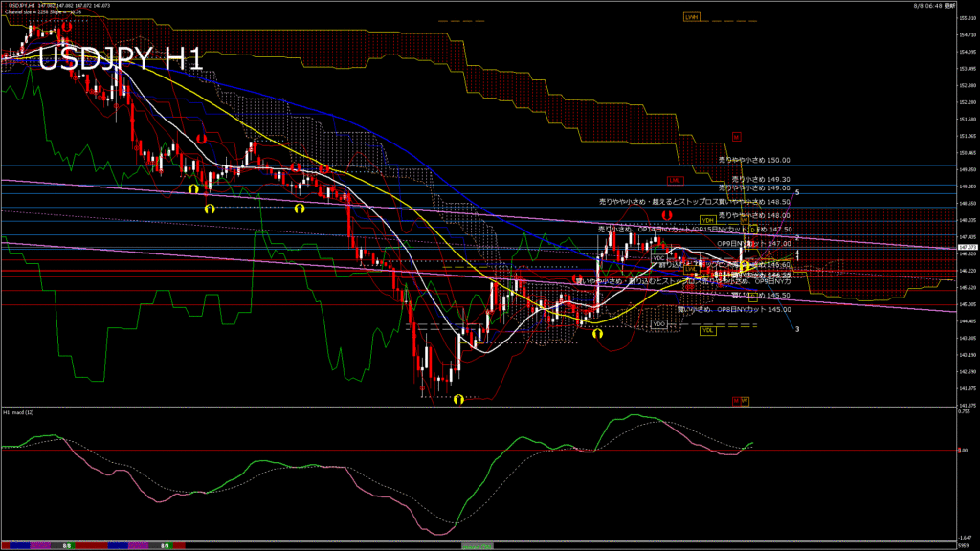This screenshot has width=980, height=551.
Task: Select the yellow YDH level label
Action: 707,221
